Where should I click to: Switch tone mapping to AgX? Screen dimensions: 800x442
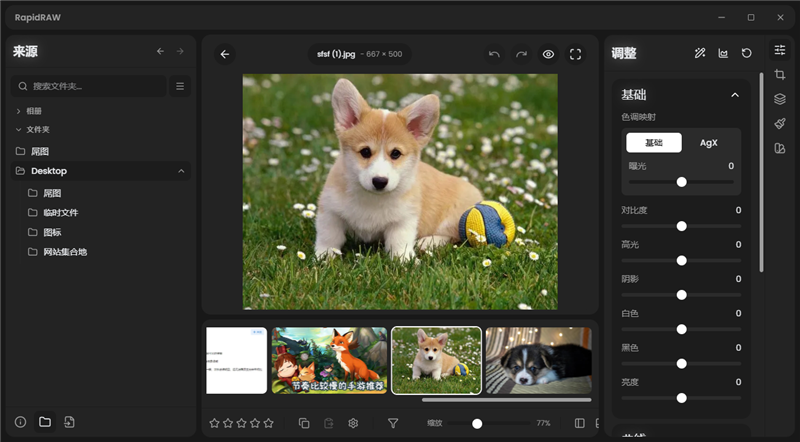(709, 143)
